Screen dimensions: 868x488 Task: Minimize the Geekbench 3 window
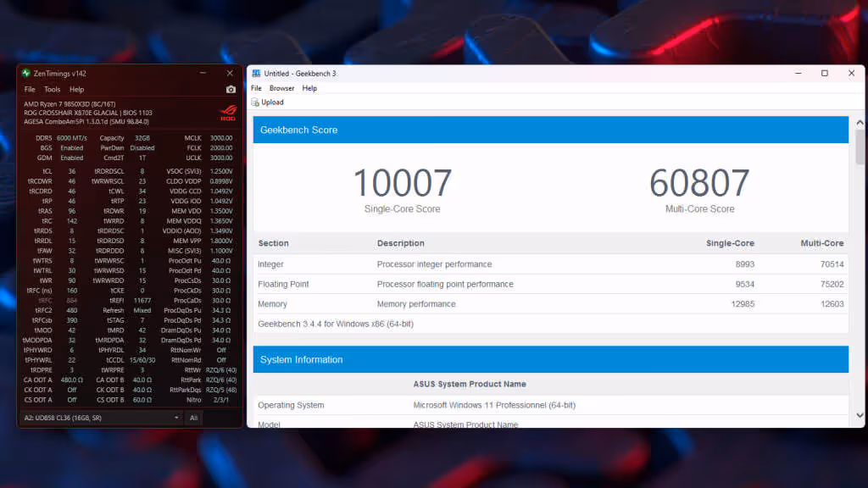[x=798, y=73]
